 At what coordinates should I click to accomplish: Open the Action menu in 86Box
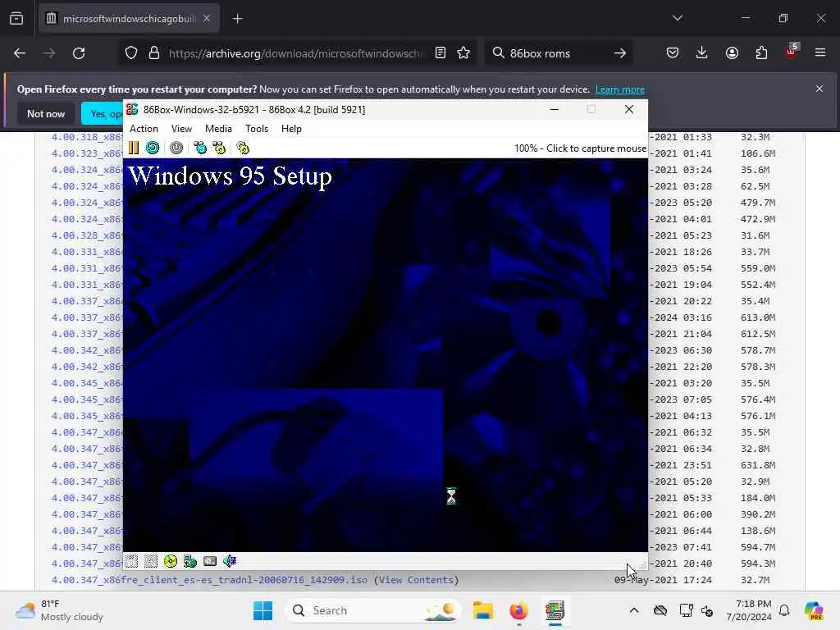coord(144,129)
